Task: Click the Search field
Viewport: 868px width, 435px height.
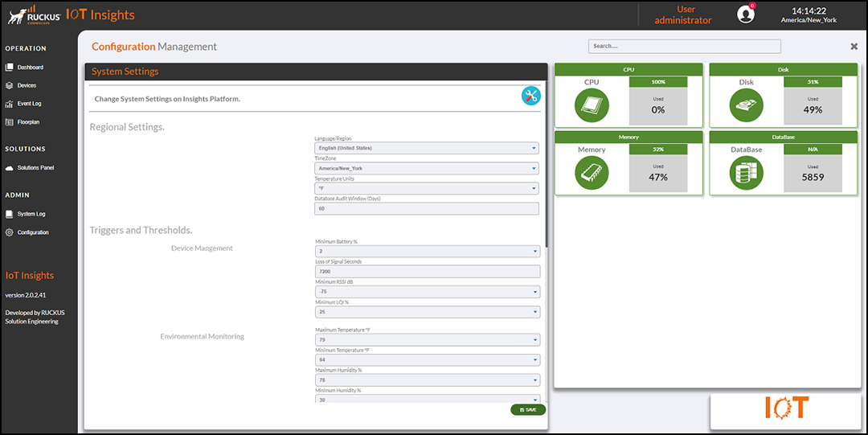Action: click(684, 46)
